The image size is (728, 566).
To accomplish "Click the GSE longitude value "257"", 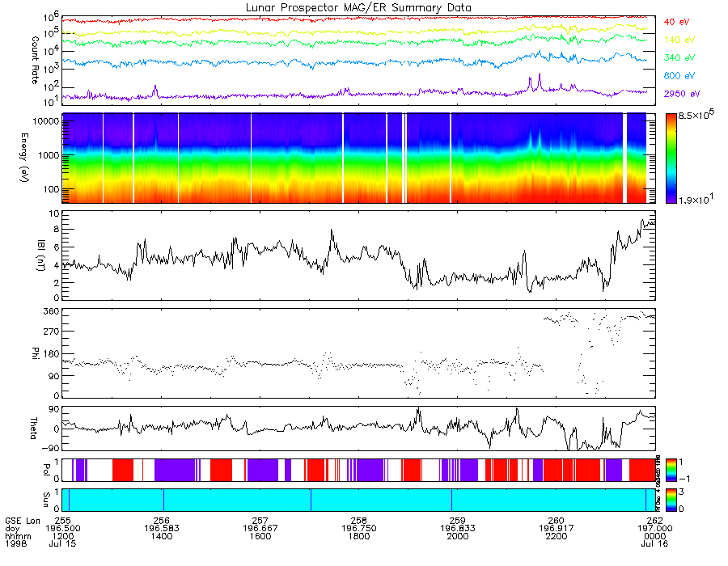I will (x=260, y=521).
